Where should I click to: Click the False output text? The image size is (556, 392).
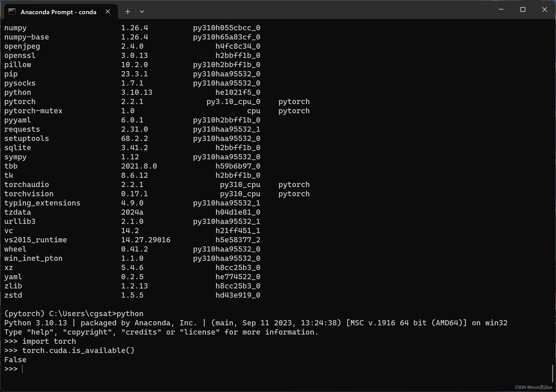[x=15, y=360]
